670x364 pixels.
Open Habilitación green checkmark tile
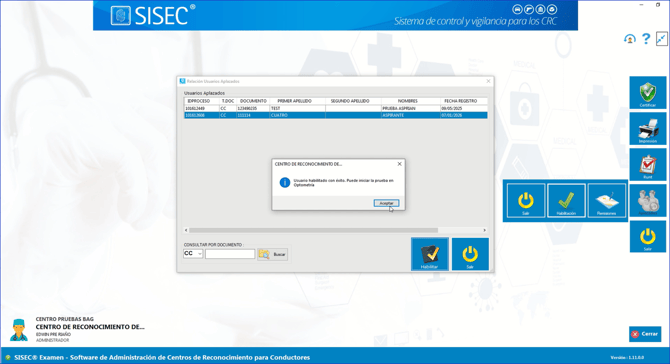(566, 200)
